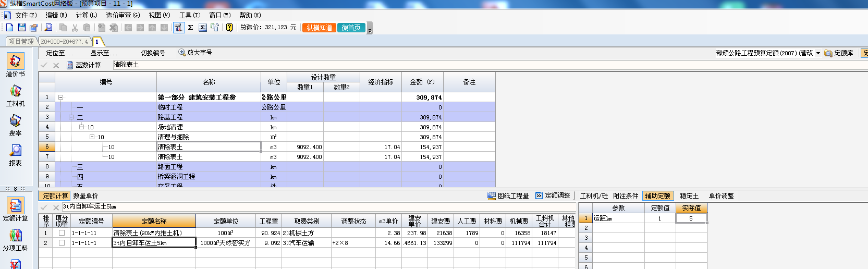This screenshot has width=868, height=269.
Task: Switch to the 项目管理 tab
Action: pos(21,42)
